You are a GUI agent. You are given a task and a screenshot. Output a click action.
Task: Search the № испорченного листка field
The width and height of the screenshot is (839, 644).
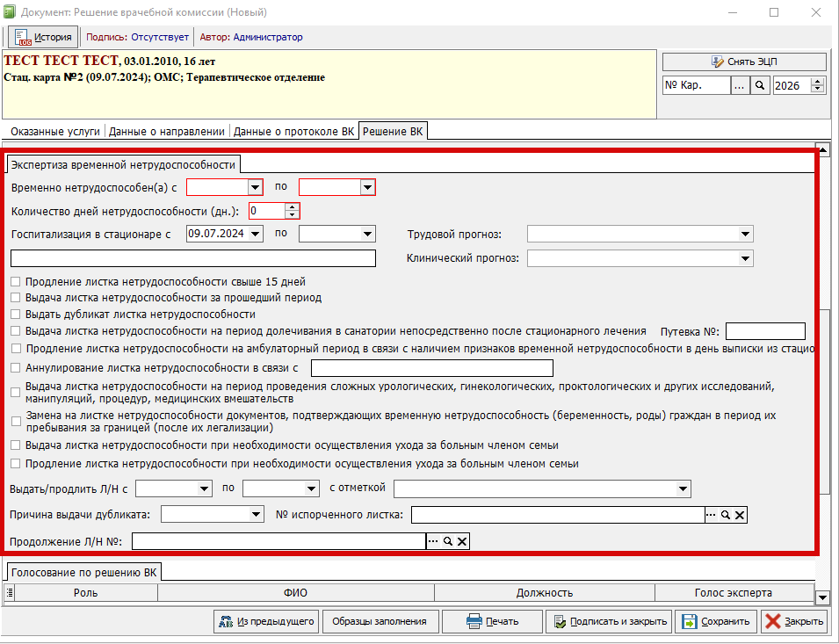pos(726,515)
